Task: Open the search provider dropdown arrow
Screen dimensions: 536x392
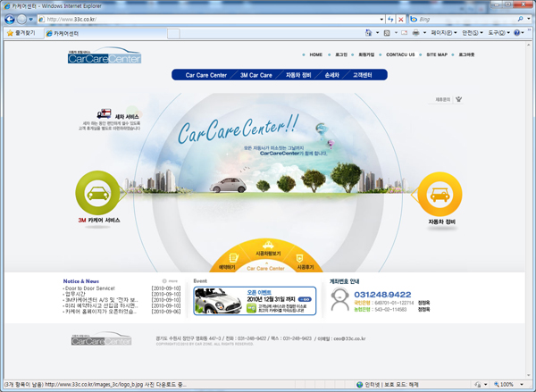Action: [x=529, y=19]
